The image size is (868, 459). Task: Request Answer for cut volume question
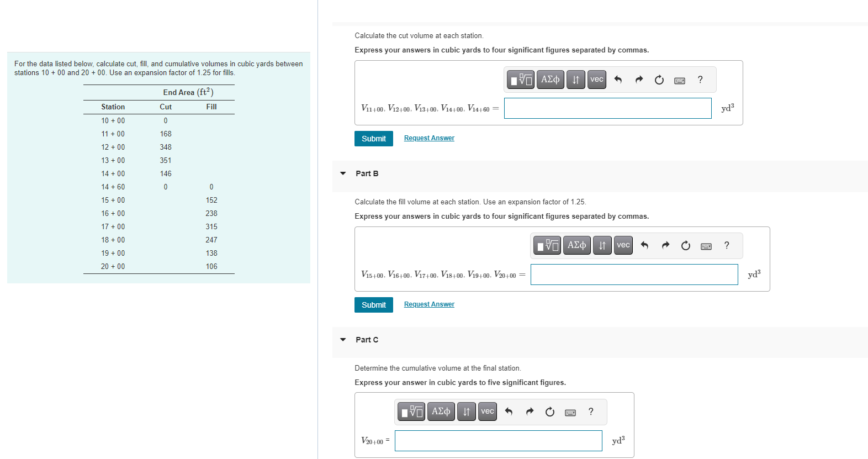pos(429,138)
